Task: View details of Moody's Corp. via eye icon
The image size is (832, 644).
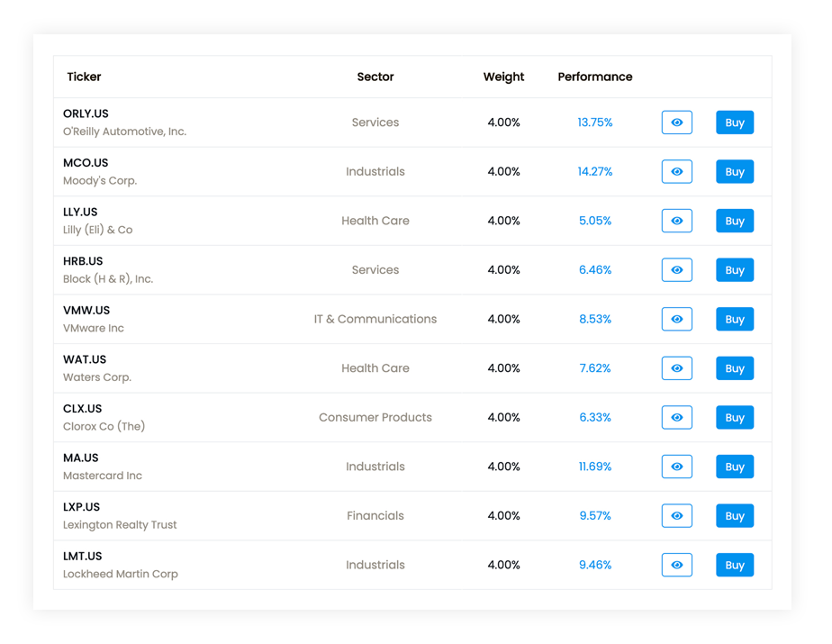Action: tap(676, 171)
